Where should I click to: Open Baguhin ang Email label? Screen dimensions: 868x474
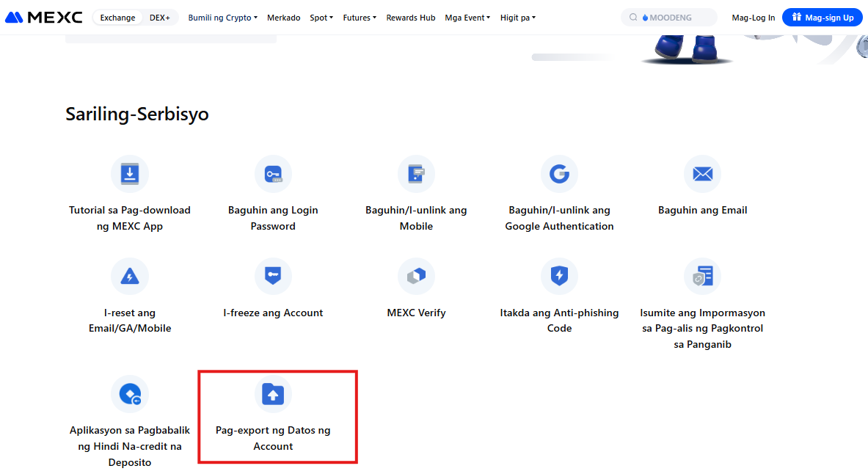[702, 210]
